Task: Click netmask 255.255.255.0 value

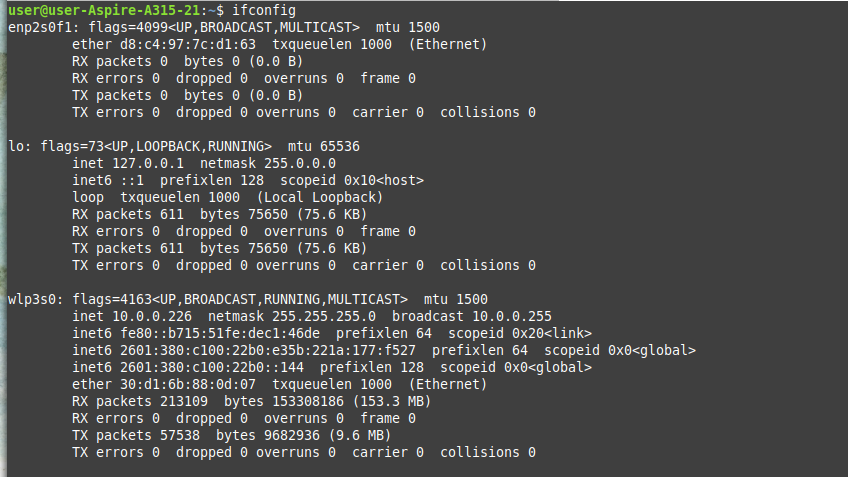Action: tap(323, 316)
